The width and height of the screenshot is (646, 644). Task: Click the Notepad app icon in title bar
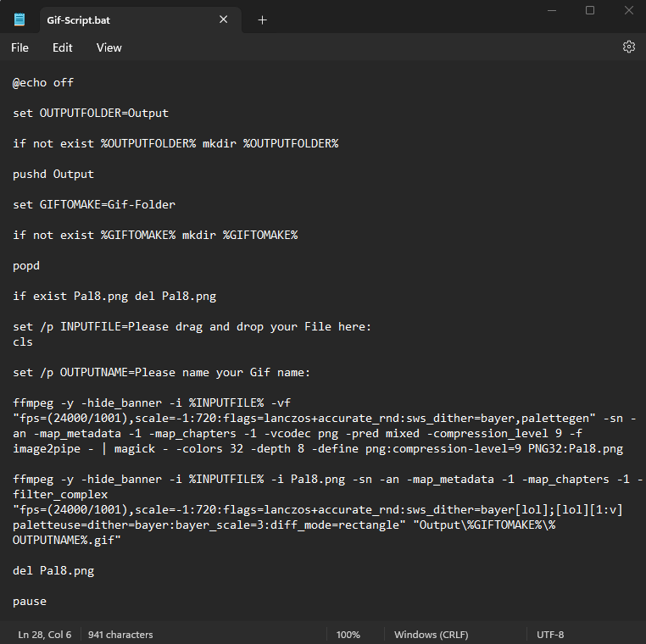point(19,19)
